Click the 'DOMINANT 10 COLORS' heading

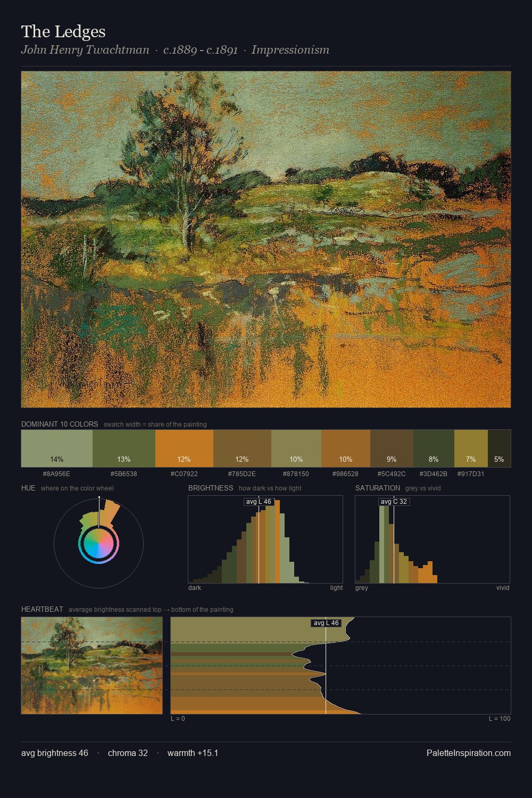pyautogui.click(x=60, y=425)
